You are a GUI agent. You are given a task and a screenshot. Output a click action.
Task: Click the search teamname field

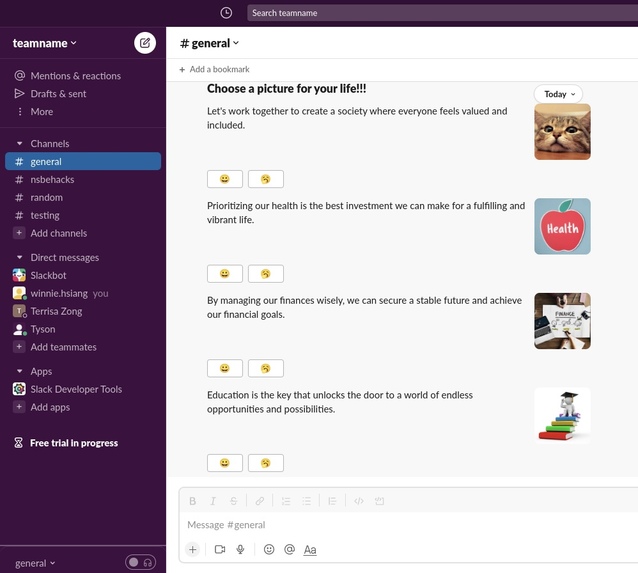click(x=442, y=13)
